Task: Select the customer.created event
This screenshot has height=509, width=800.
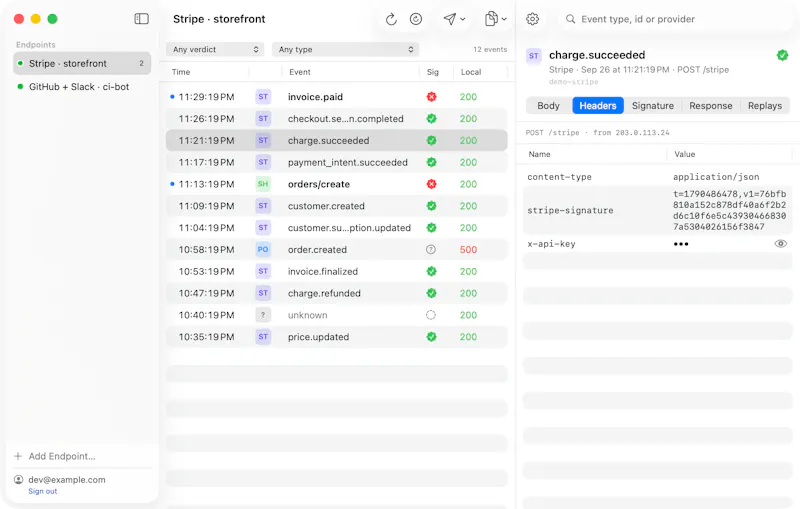Action: pos(337,206)
